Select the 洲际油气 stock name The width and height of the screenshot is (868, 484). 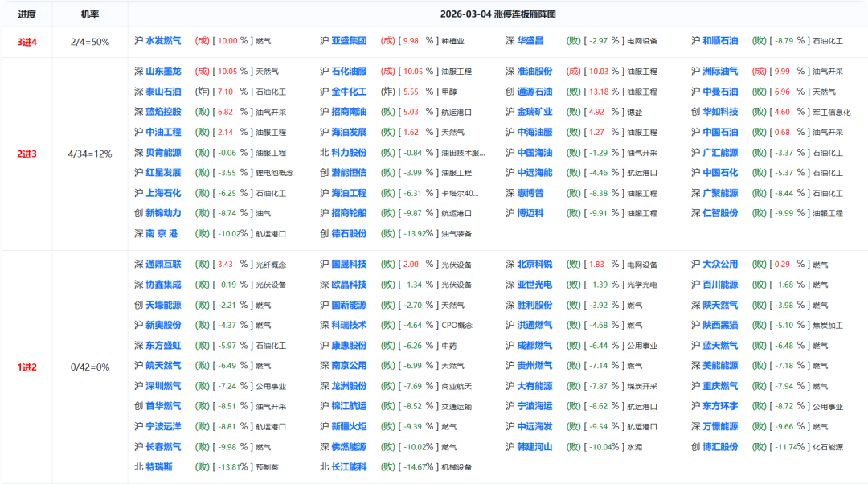pos(720,72)
